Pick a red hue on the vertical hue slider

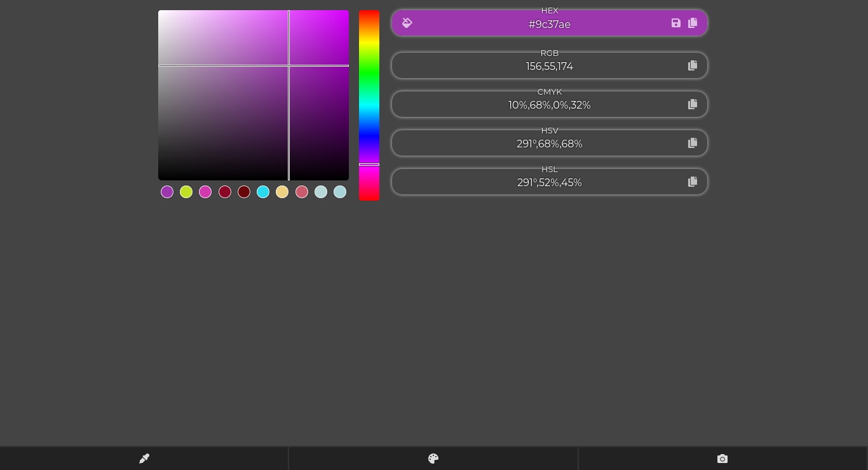pos(369,16)
